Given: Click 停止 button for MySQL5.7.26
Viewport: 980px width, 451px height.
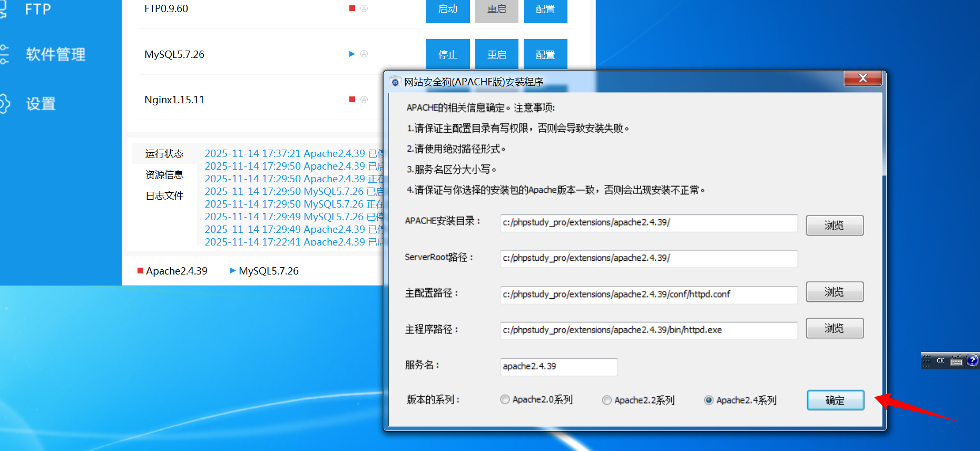Looking at the screenshot, I should (448, 54).
